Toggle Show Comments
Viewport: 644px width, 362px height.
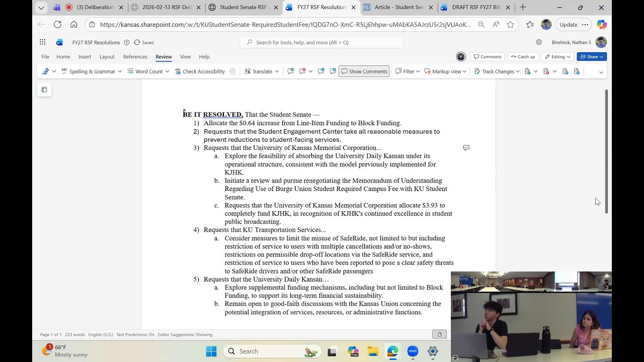(364, 71)
